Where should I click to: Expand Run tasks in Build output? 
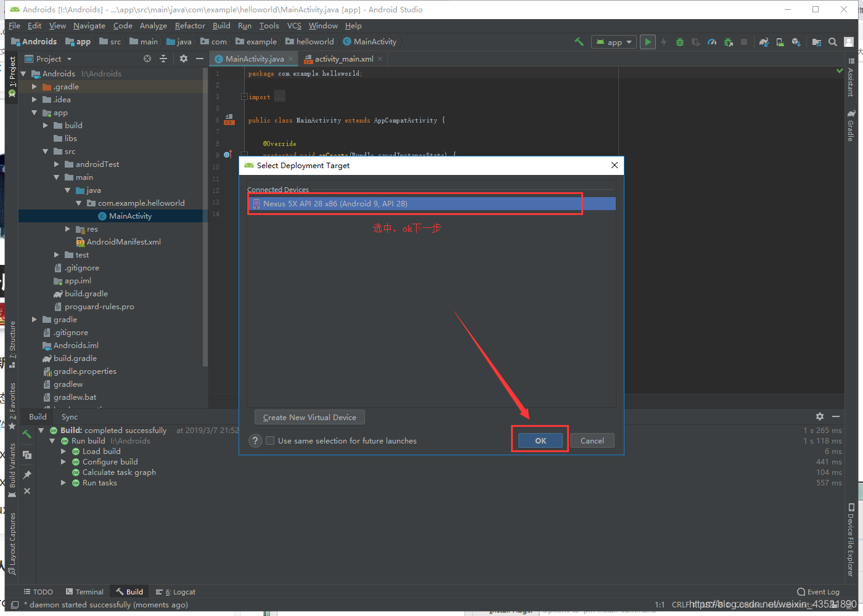[63, 483]
